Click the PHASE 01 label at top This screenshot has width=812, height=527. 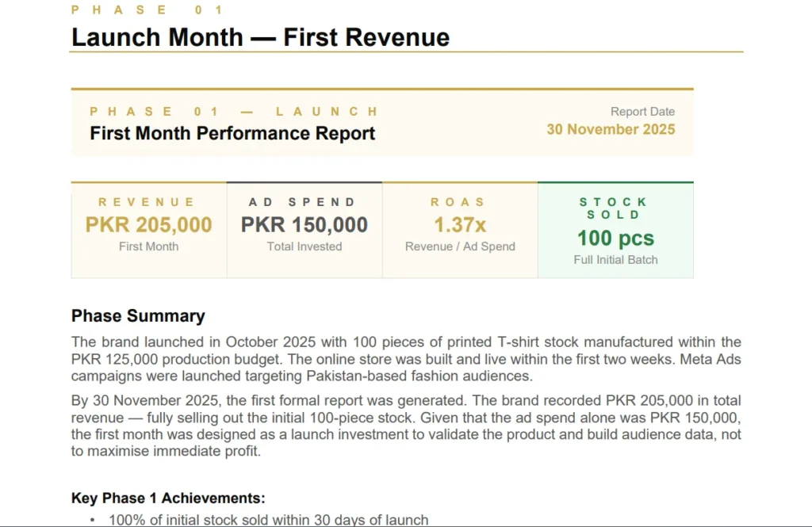point(147,10)
